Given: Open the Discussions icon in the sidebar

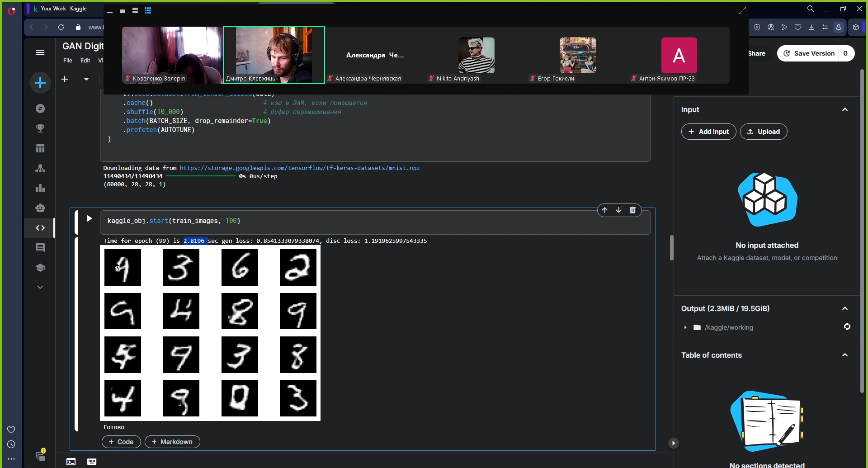Looking at the screenshot, I should [x=40, y=248].
